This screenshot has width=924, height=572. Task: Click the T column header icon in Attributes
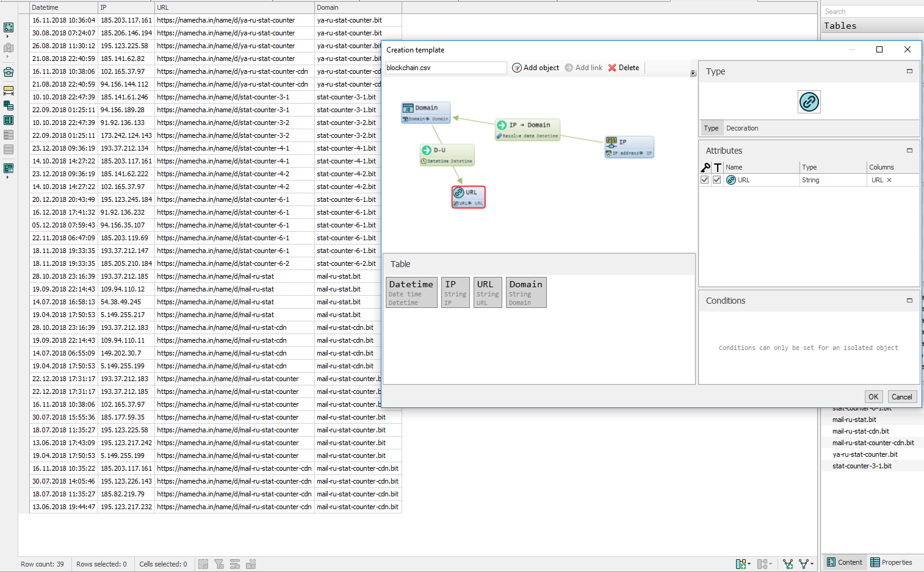tap(718, 167)
